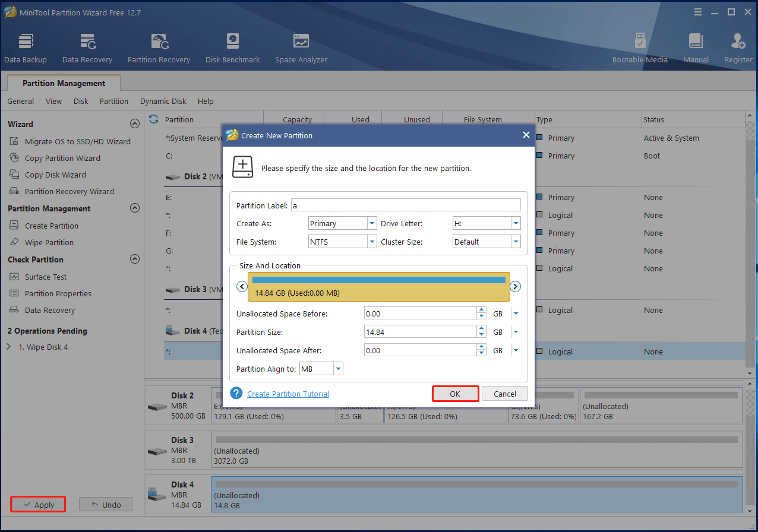This screenshot has height=532, width=758.
Task: Change the unit for Partition Size
Action: pos(516,332)
